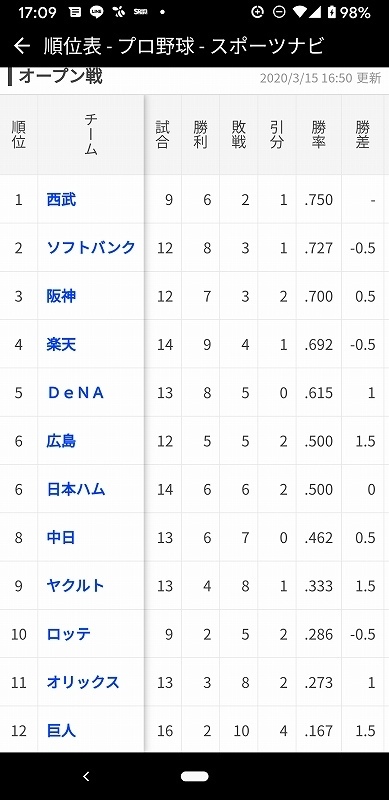Viewport: 389px width, 800px height.
Task: Open the 中日 team page
Action: pyautogui.click(x=61, y=537)
